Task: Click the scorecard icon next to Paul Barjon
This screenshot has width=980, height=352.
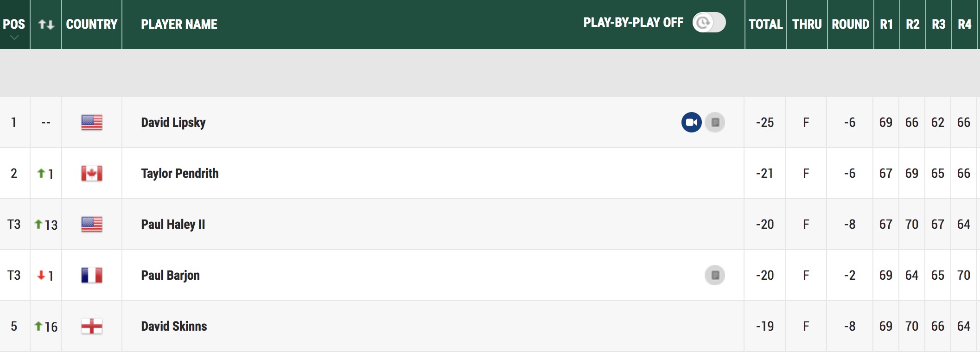Action: pyautogui.click(x=715, y=275)
